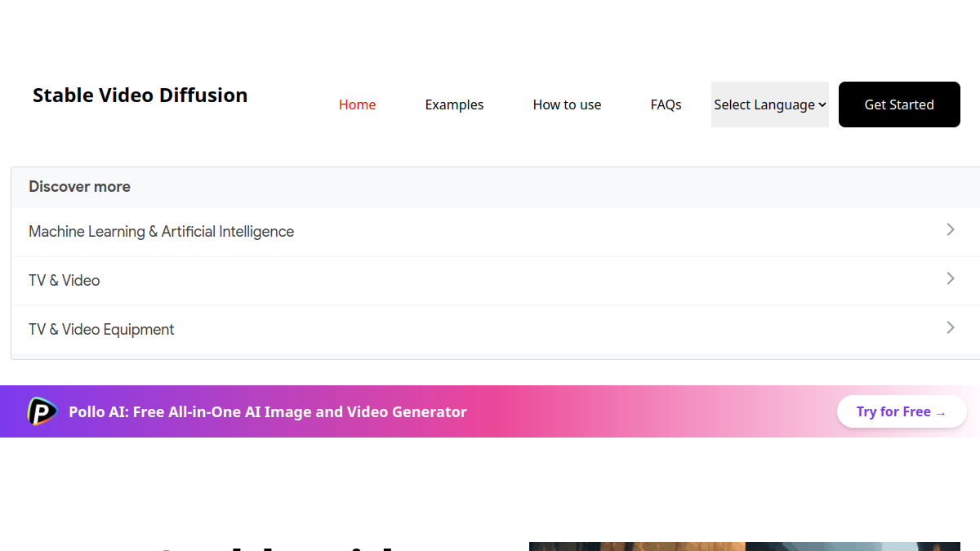Select the TV & Video Equipment text
Viewport: 980px width, 551px height.
pos(101,330)
